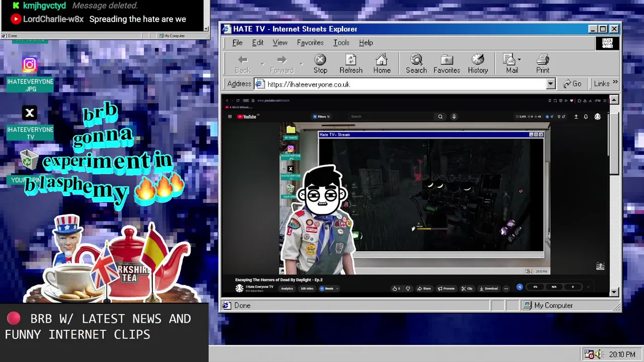Click the I Hate Everyone TV channel name
This screenshot has width=644, height=362.
[260, 287]
